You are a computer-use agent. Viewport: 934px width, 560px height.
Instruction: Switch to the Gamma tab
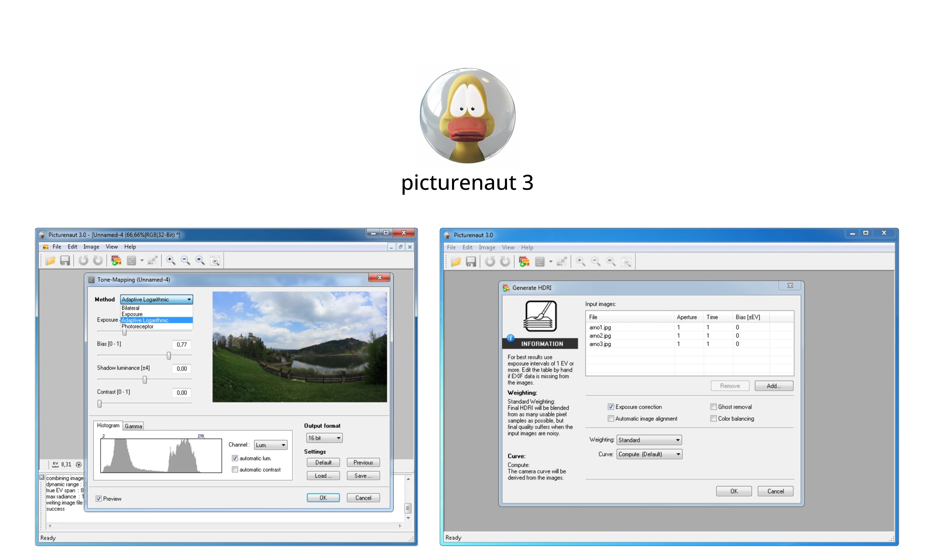coord(133,426)
